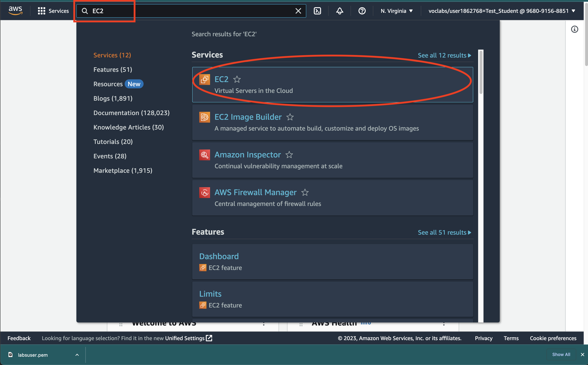Expand the labsuser.pem download options chevron
This screenshot has height=365, width=588.
point(77,355)
